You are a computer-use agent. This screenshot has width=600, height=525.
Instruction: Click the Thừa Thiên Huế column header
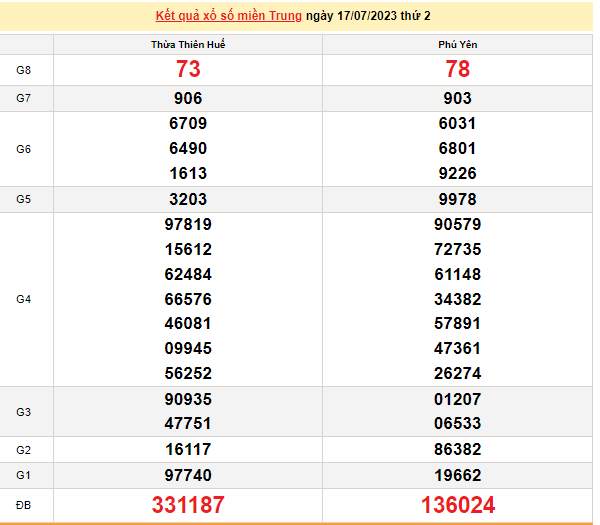tap(188, 46)
